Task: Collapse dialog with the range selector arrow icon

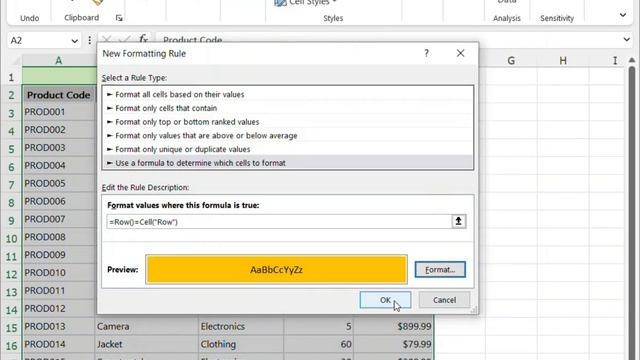Action: (x=458, y=222)
